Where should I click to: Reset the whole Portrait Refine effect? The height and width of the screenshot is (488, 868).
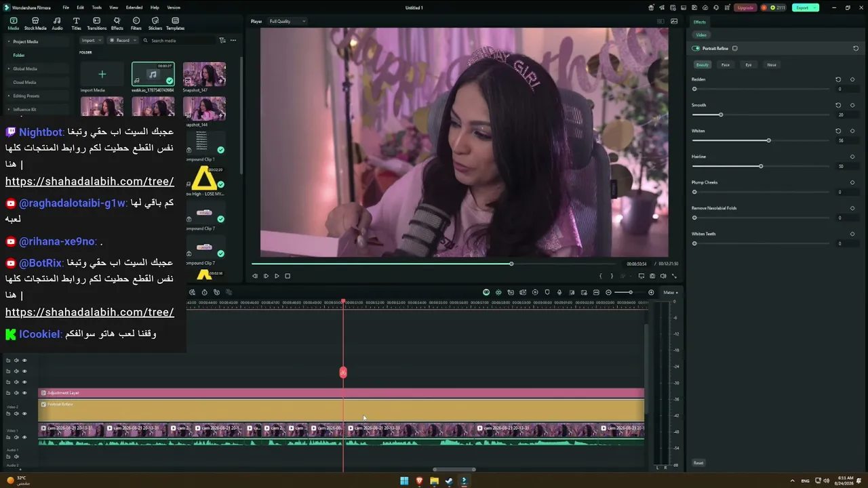856,48
